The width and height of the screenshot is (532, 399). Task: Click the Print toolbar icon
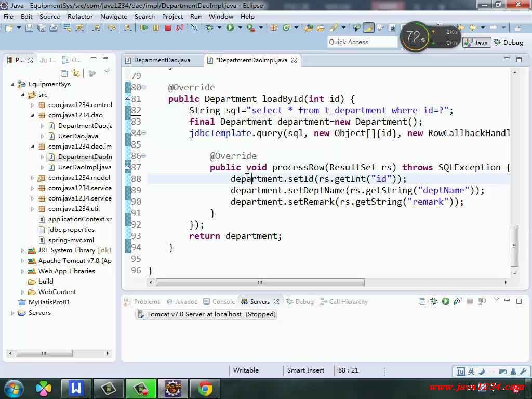tap(53, 28)
